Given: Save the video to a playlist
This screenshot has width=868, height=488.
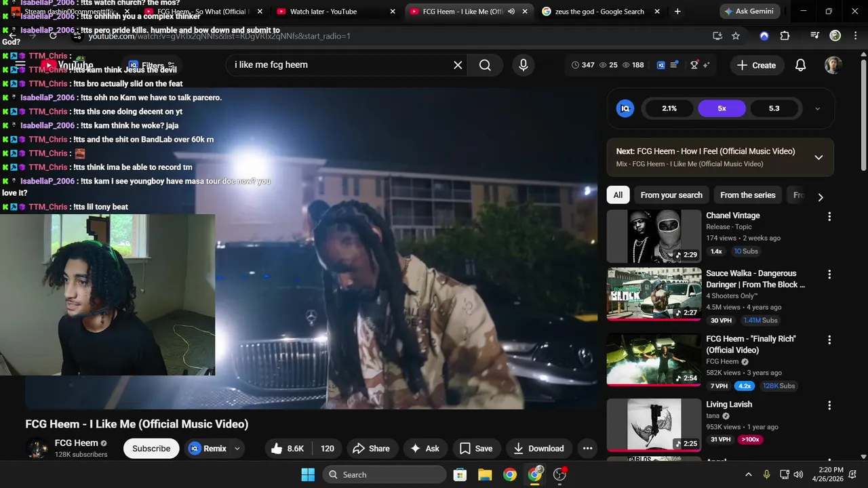Looking at the screenshot, I should 476,448.
